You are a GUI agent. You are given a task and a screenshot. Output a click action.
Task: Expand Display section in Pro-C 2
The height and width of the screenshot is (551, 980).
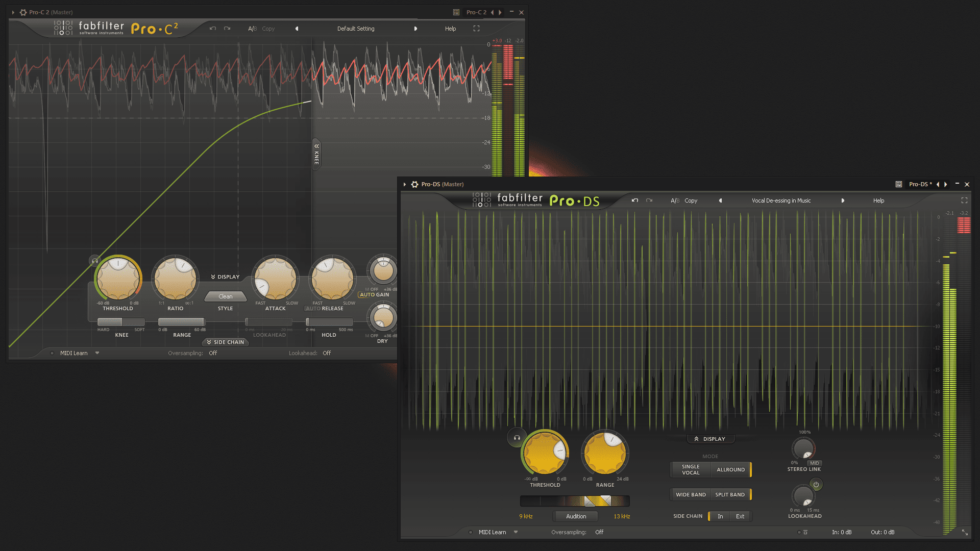tap(225, 277)
